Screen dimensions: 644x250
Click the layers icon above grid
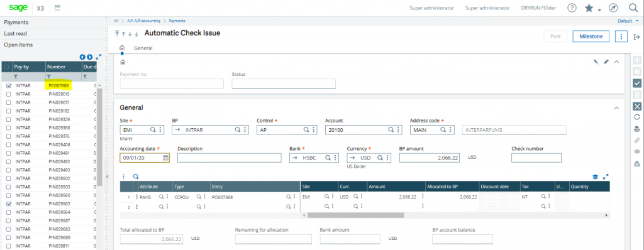pyautogui.click(x=595, y=177)
